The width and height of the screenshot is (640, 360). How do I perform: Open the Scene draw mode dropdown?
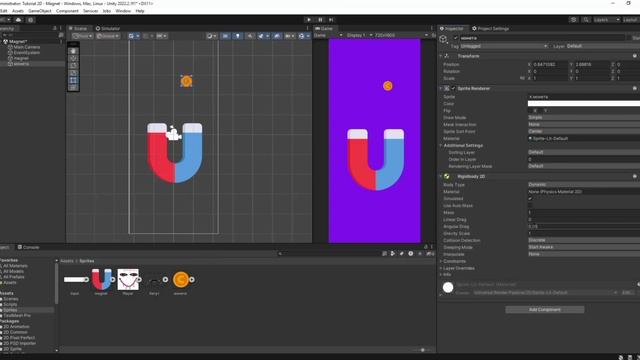(x=211, y=36)
